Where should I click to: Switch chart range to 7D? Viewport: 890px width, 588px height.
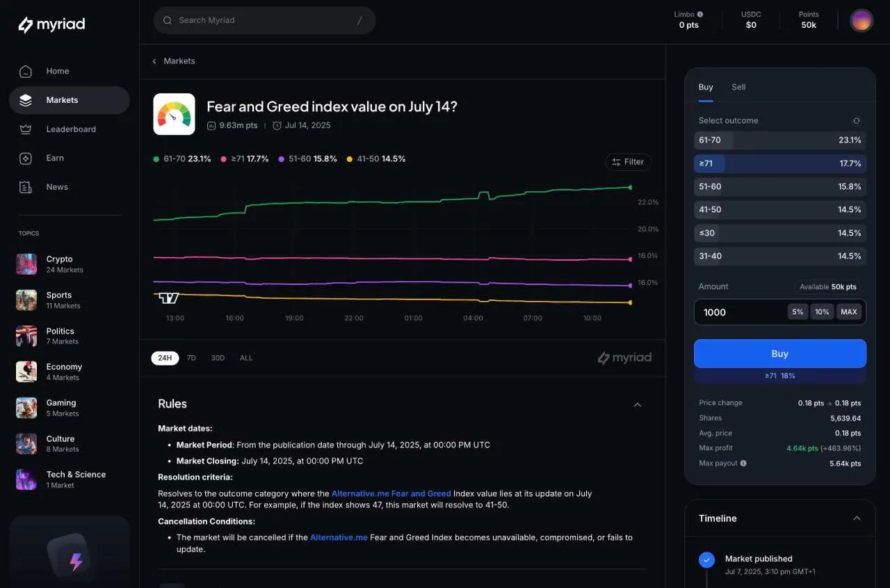191,358
